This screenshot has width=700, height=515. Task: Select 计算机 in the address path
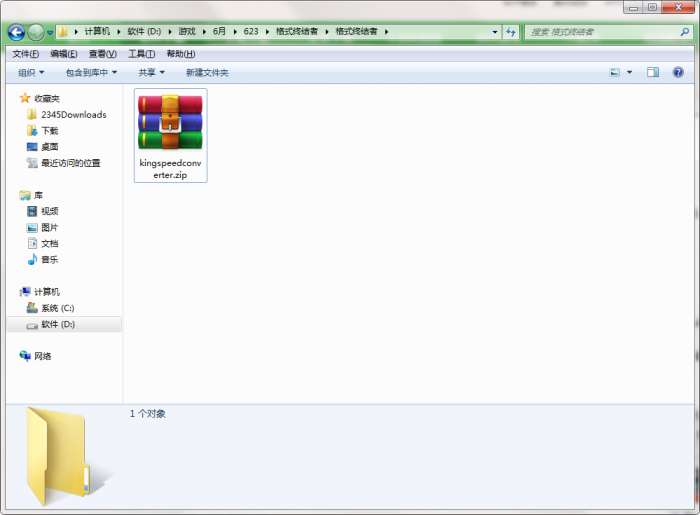click(97, 31)
